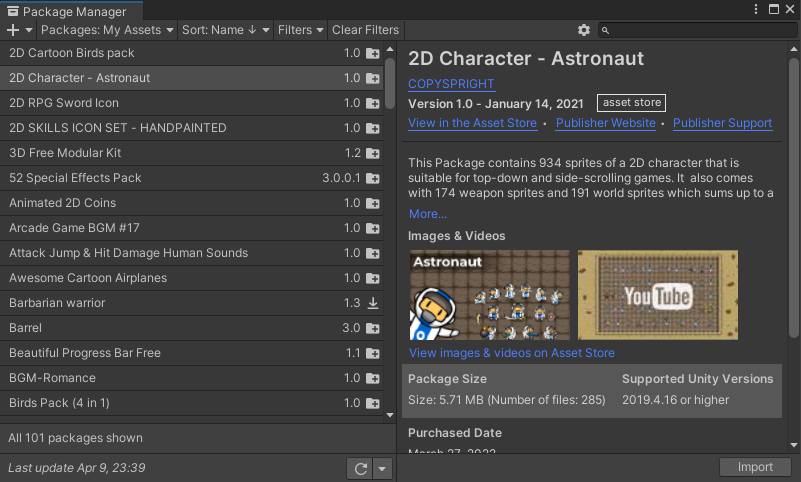Click import icon for Barrel package
The height and width of the screenshot is (482, 801).
[x=373, y=328]
